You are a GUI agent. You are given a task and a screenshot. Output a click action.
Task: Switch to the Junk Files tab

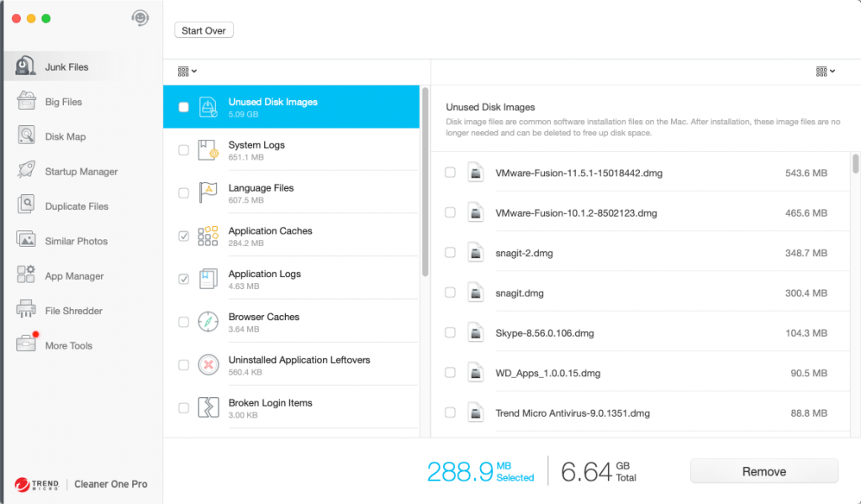(x=66, y=67)
